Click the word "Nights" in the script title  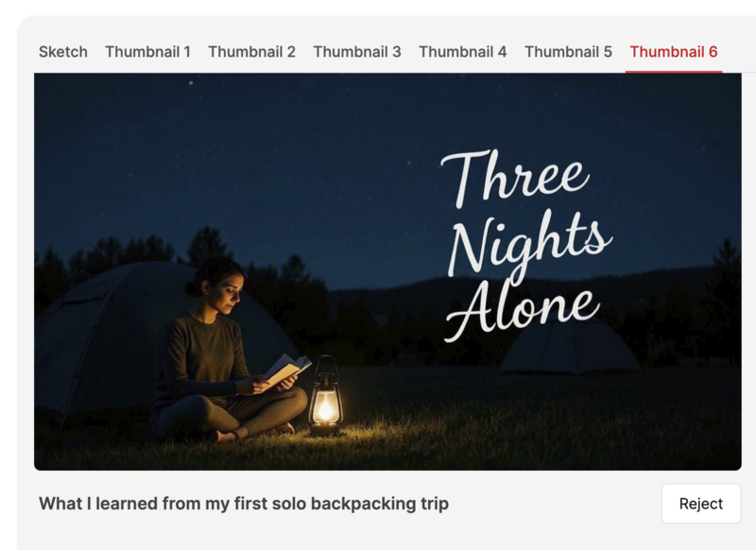click(529, 246)
